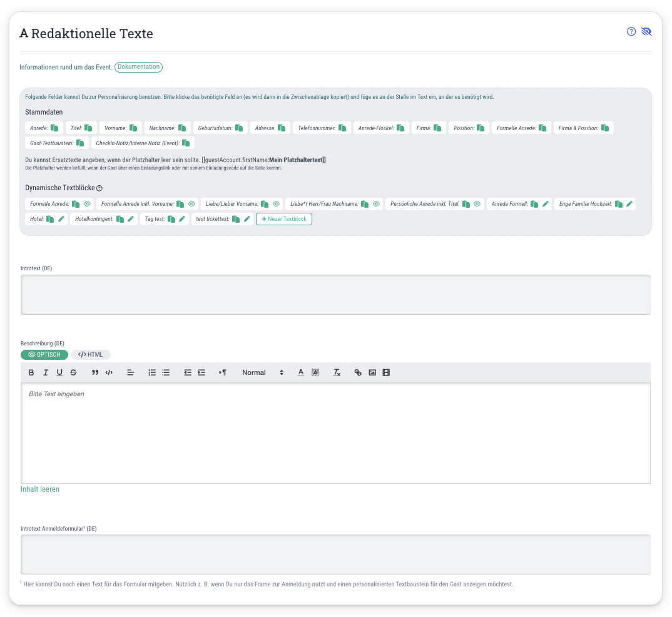Insert a code block
This screenshot has width=672, height=617.
point(109,372)
